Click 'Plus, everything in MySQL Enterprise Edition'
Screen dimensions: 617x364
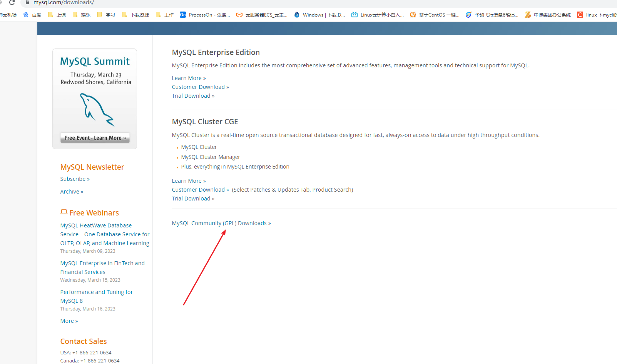point(235,167)
